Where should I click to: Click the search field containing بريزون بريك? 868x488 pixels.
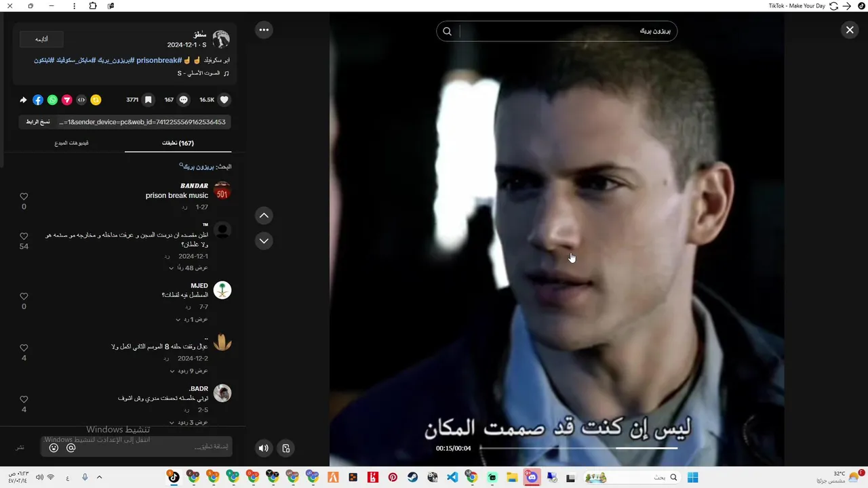(557, 31)
